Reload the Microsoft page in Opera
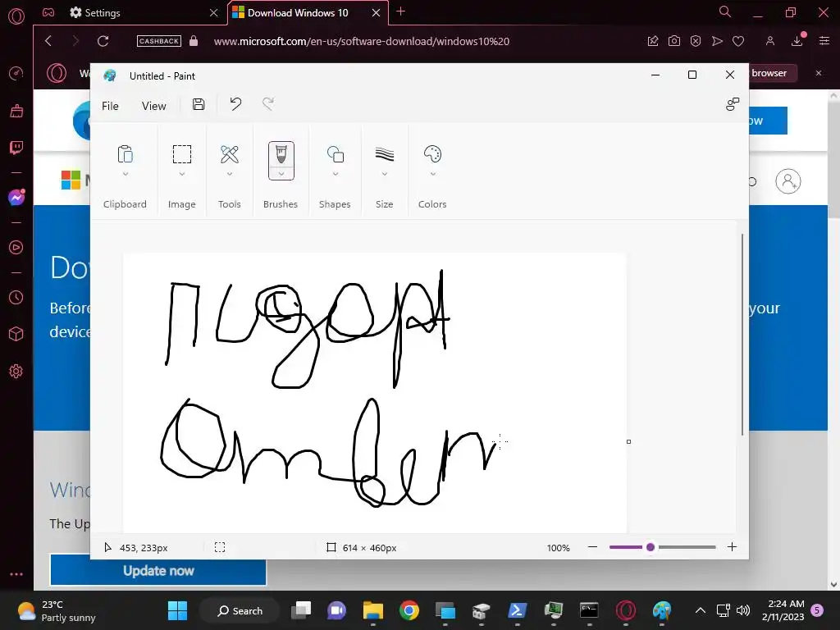Image resolution: width=840 pixels, height=630 pixels. click(103, 41)
